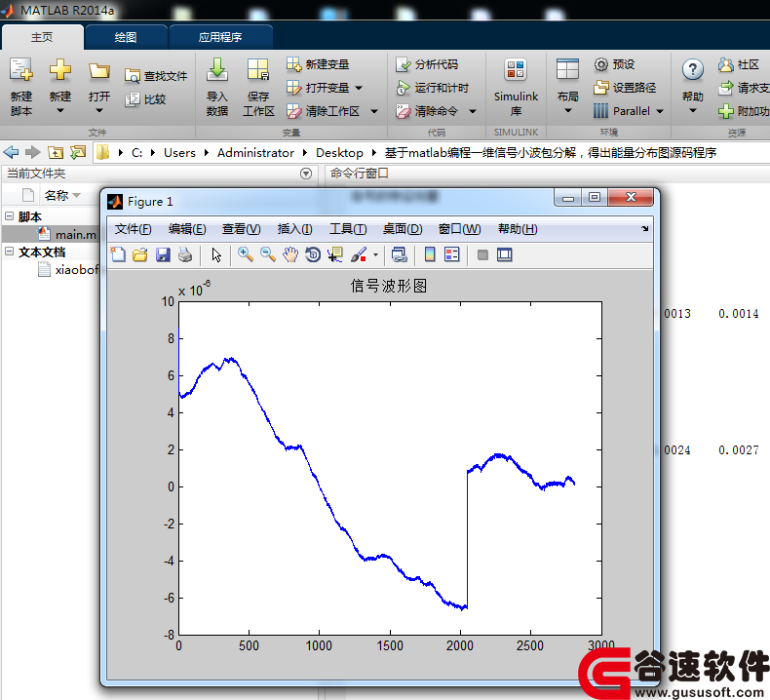
Task: Click the 比较 compare icon
Action: 133,99
